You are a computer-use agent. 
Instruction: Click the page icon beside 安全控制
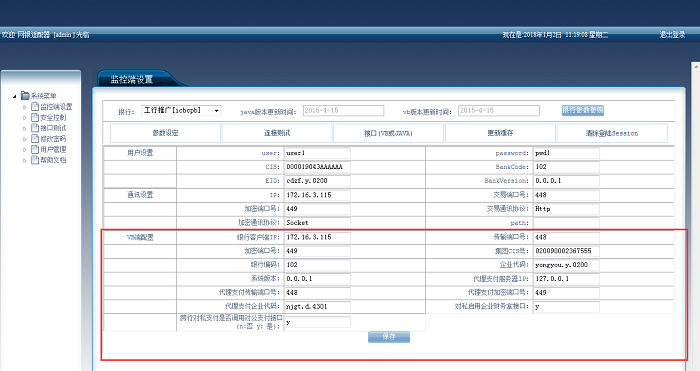[x=35, y=117]
